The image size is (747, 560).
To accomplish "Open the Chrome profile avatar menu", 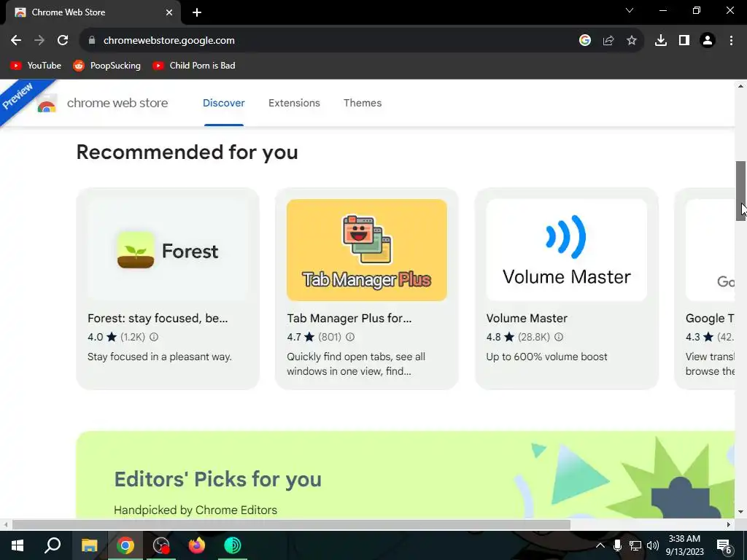I will (708, 41).
